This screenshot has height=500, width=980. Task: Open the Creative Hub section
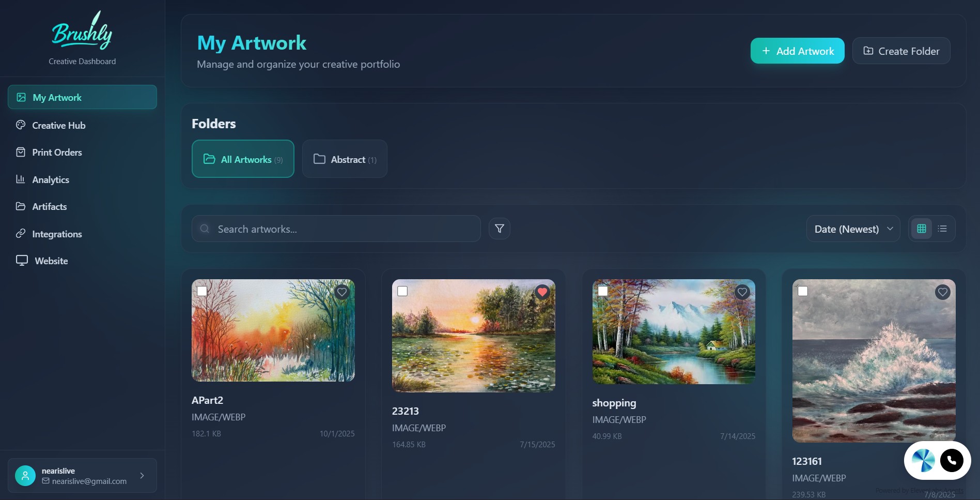tap(58, 125)
